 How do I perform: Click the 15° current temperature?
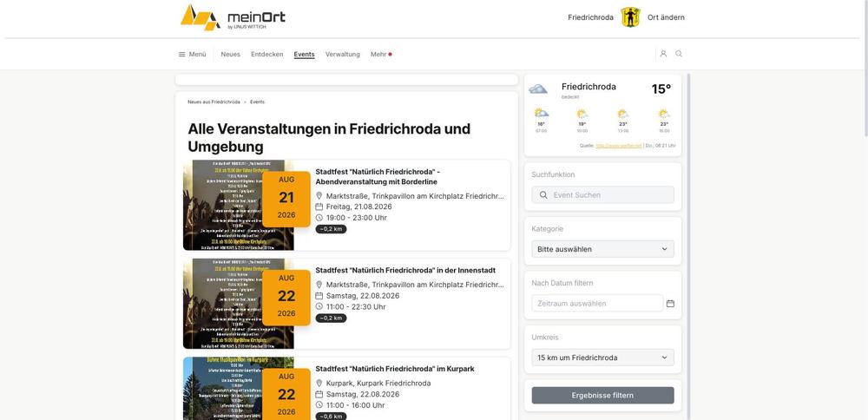[x=661, y=89]
